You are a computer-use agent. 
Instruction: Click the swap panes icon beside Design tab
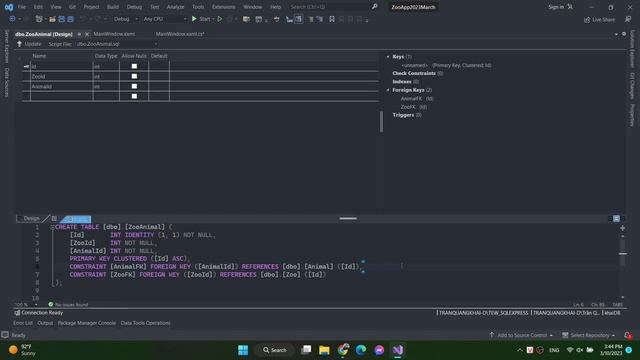[54, 218]
